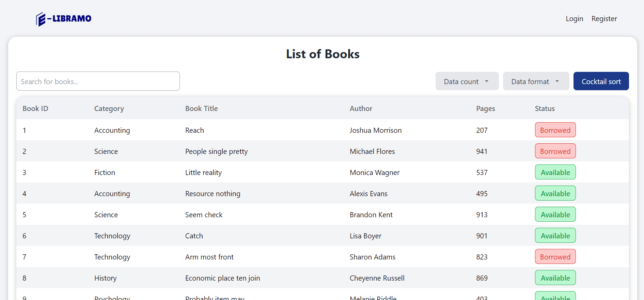Click Borrowed badge for book Reach
Screen dimensions: 644x300
point(555,130)
